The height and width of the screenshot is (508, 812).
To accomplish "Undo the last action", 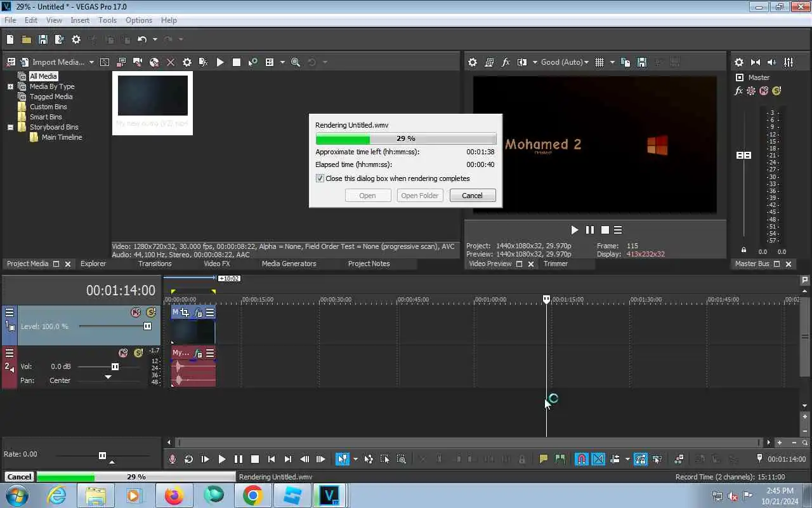I will pos(141,39).
